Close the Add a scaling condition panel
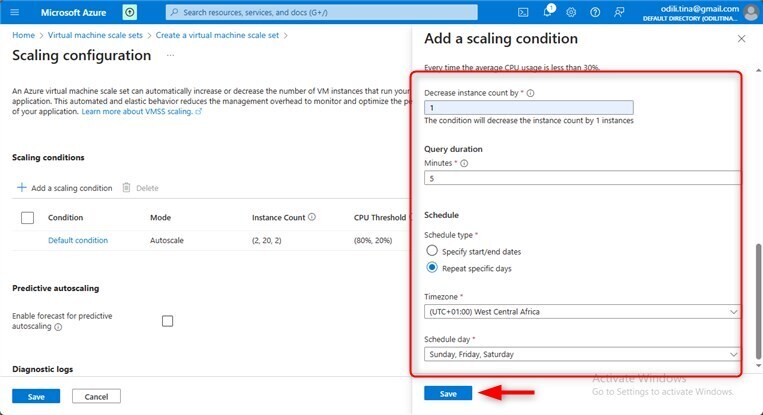Image resolution: width=763 pixels, height=415 pixels. (741, 38)
